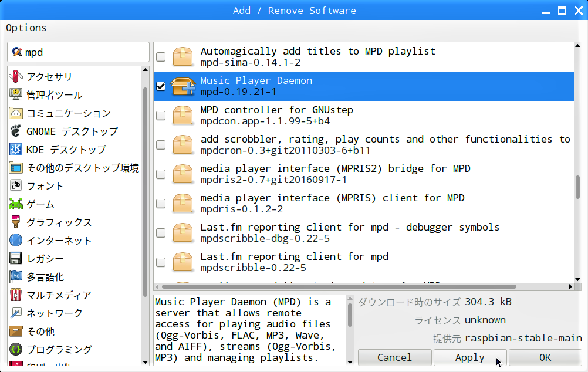Select the アクセサリ category icon
This screenshot has height=372, width=588.
(16, 76)
